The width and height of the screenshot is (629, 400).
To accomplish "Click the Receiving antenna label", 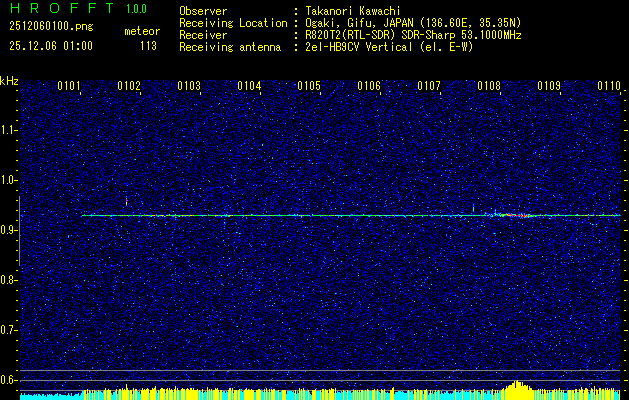I will point(230,47).
